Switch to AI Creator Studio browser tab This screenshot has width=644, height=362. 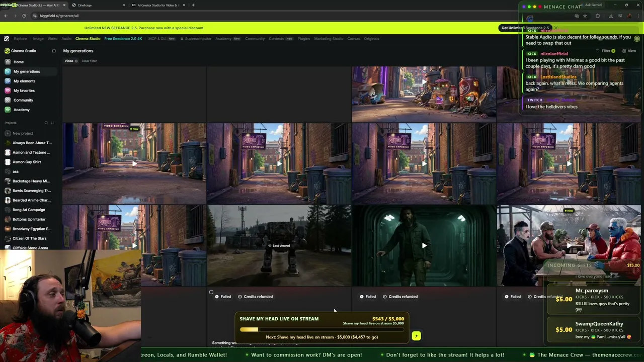[x=158, y=5]
